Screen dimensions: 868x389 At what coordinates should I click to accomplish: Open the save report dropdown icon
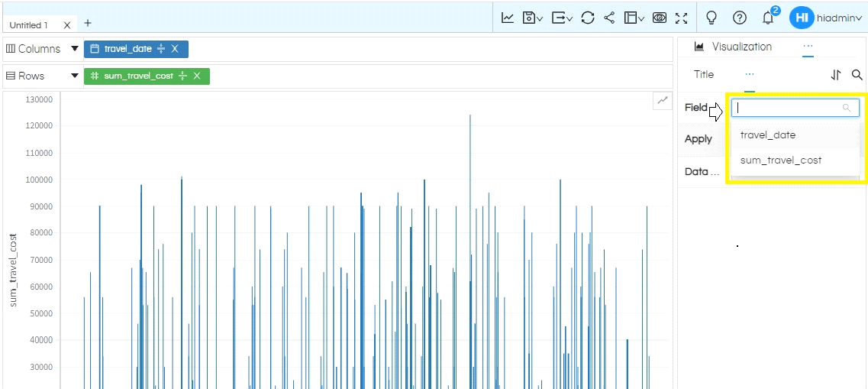pos(533,18)
